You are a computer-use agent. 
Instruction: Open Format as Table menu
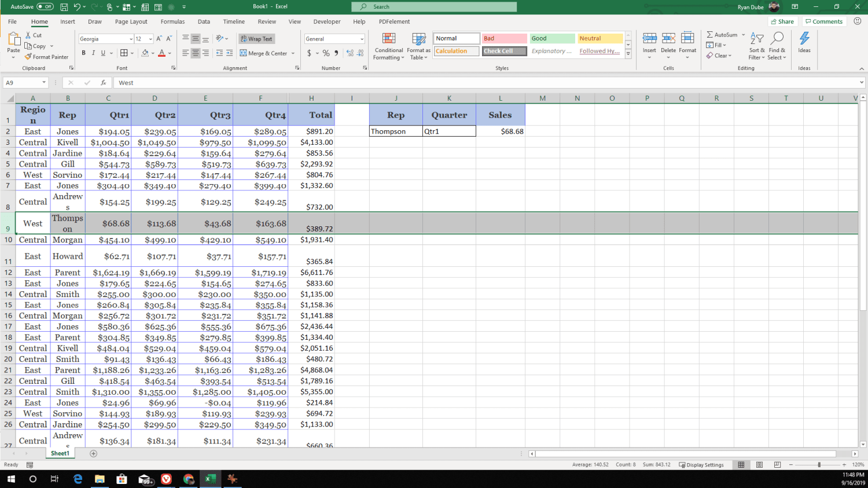(x=418, y=46)
